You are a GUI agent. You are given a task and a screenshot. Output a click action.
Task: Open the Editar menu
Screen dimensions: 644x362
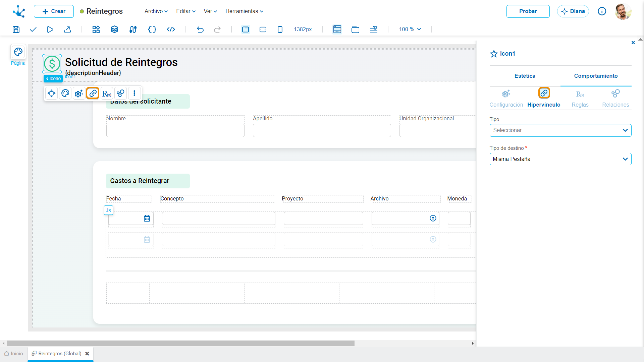[x=186, y=11]
